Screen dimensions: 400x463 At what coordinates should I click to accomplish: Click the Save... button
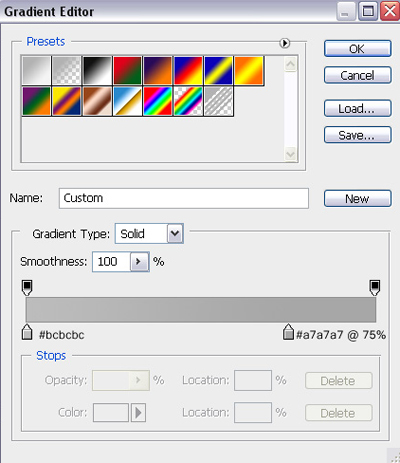click(x=357, y=135)
